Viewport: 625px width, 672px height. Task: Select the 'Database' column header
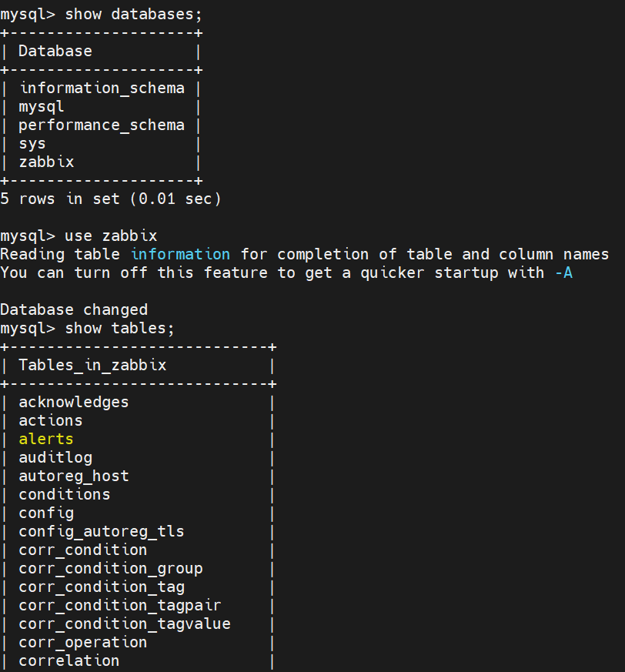click(x=55, y=52)
